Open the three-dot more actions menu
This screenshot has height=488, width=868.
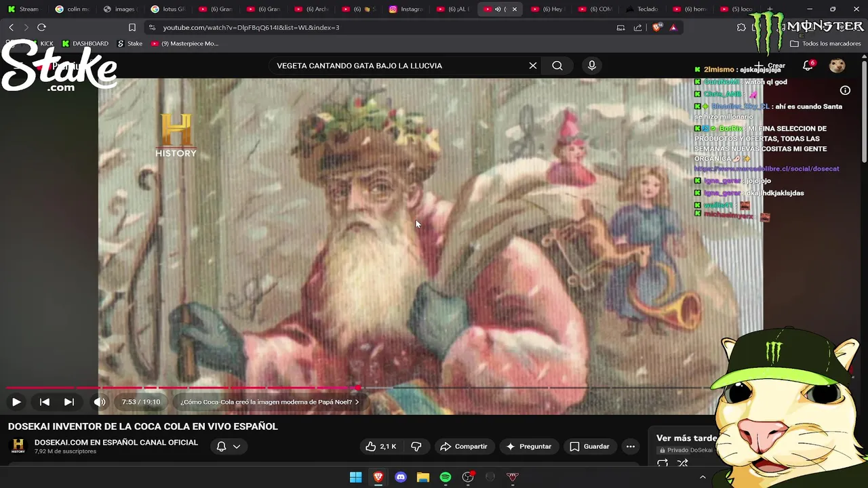631,447
